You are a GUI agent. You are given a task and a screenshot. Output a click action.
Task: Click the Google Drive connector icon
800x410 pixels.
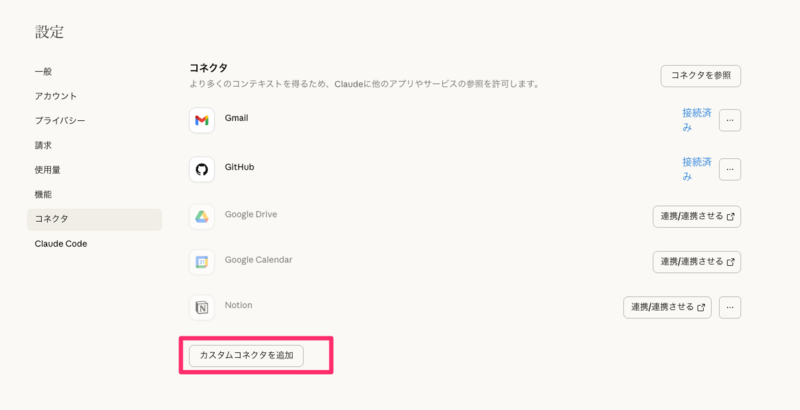202,217
